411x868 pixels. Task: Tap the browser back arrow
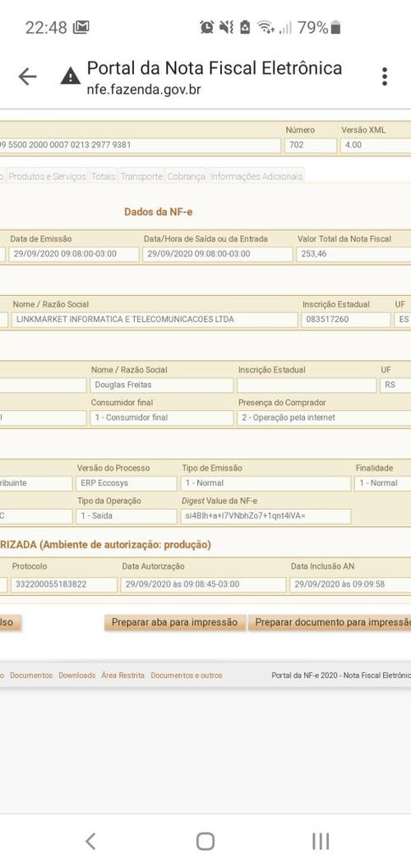tap(27, 76)
